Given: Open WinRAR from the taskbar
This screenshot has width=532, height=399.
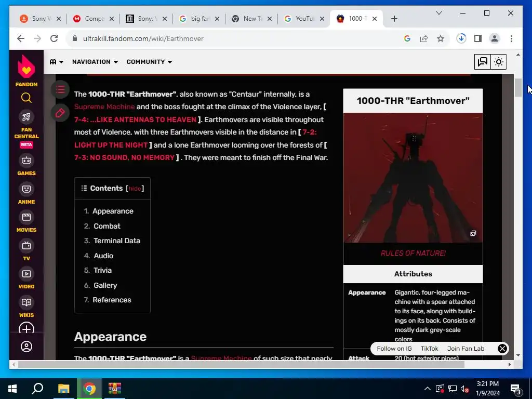Looking at the screenshot, I should (x=115, y=389).
